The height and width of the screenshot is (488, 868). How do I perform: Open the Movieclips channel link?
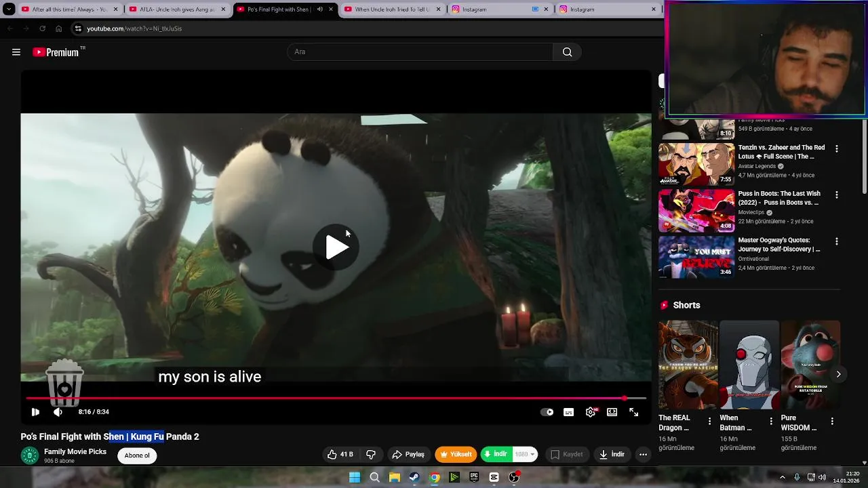[751, 212]
